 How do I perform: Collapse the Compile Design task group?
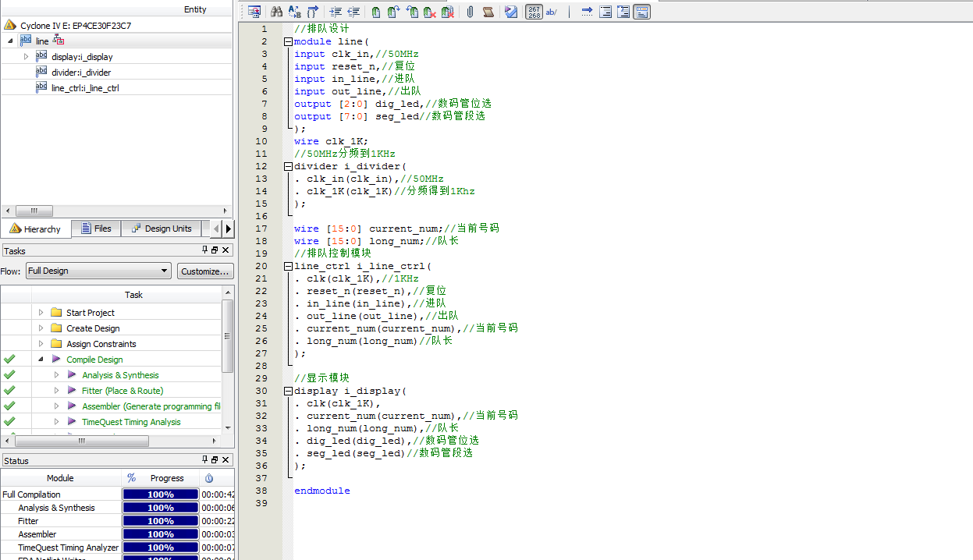click(x=41, y=360)
